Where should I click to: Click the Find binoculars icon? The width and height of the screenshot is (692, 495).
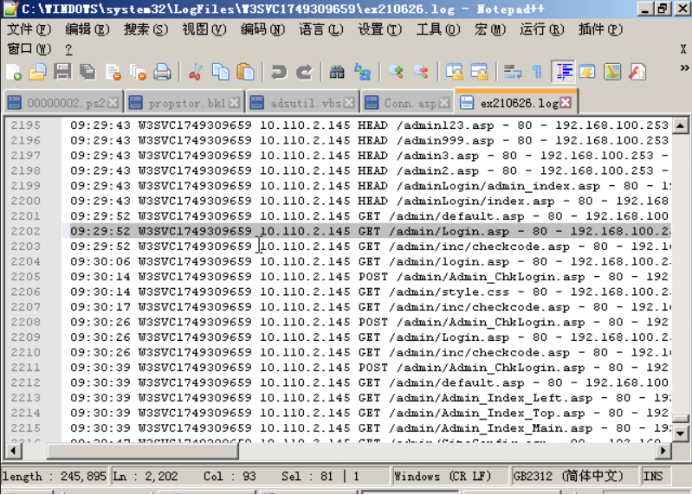(337, 72)
